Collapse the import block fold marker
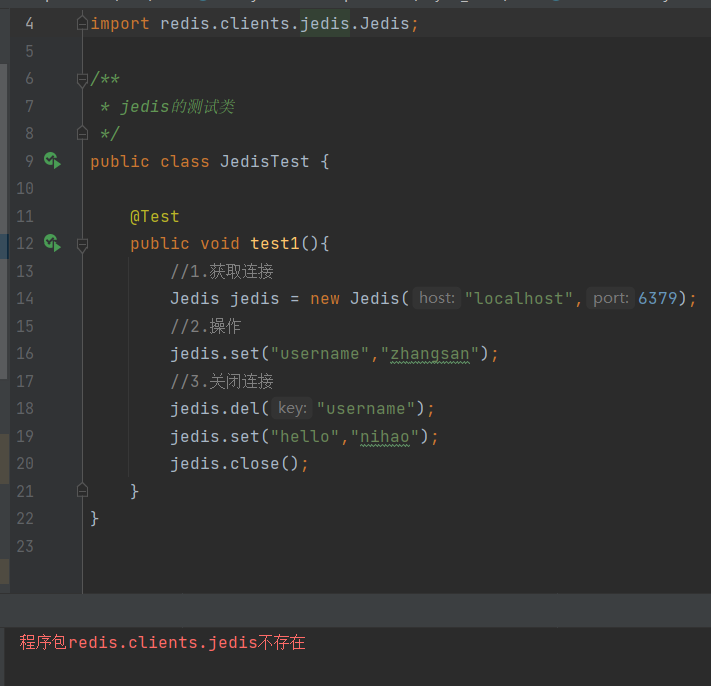Image resolution: width=711 pixels, height=686 pixels. [x=82, y=23]
